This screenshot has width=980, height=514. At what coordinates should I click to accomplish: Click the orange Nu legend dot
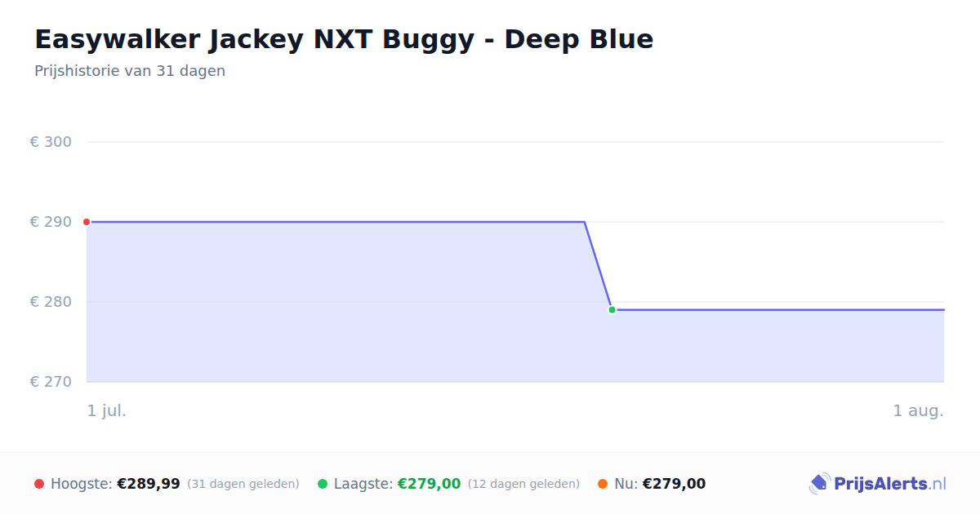603,484
